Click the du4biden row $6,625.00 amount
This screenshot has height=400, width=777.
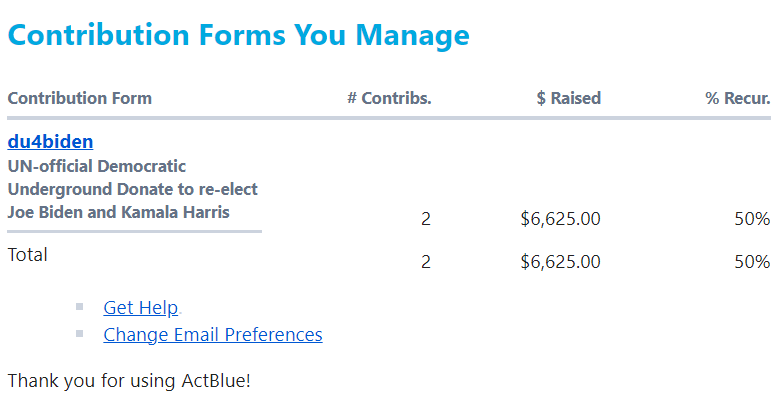click(x=560, y=219)
